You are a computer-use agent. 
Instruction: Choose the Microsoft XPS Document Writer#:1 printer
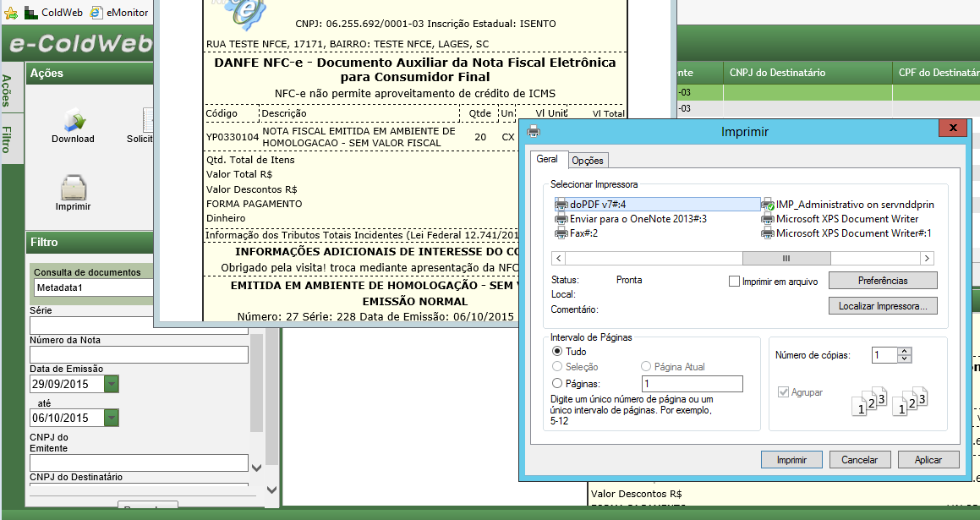coord(852,233)
